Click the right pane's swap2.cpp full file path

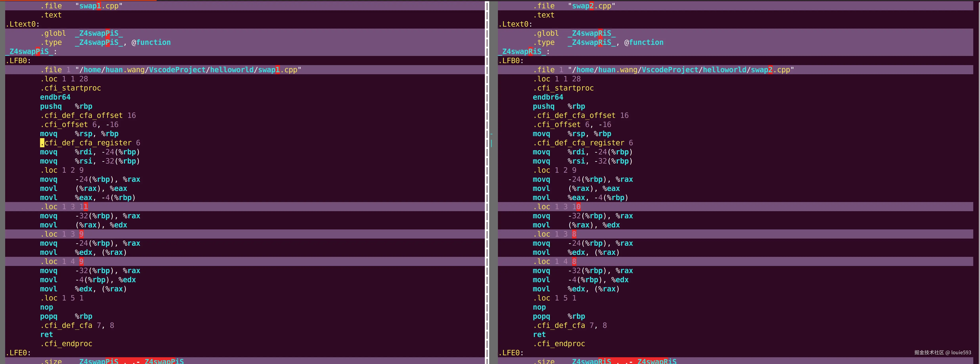coord(681,70)
